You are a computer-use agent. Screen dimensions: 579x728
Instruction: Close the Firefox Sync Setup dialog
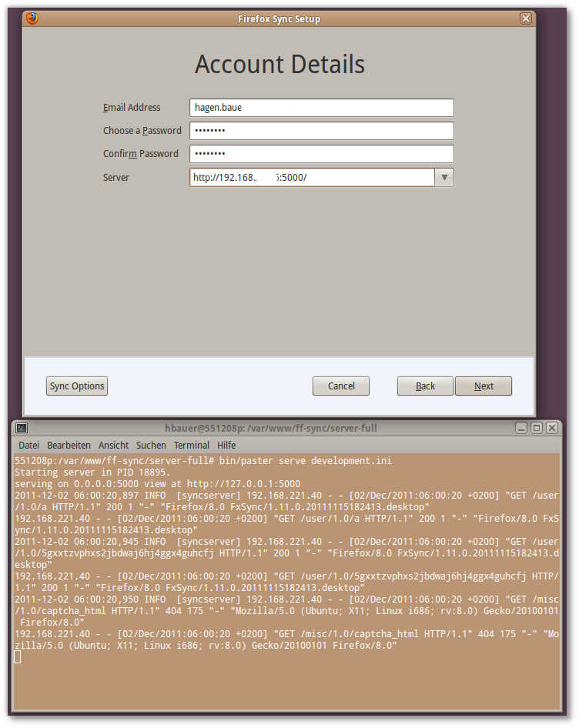point(526,18)
